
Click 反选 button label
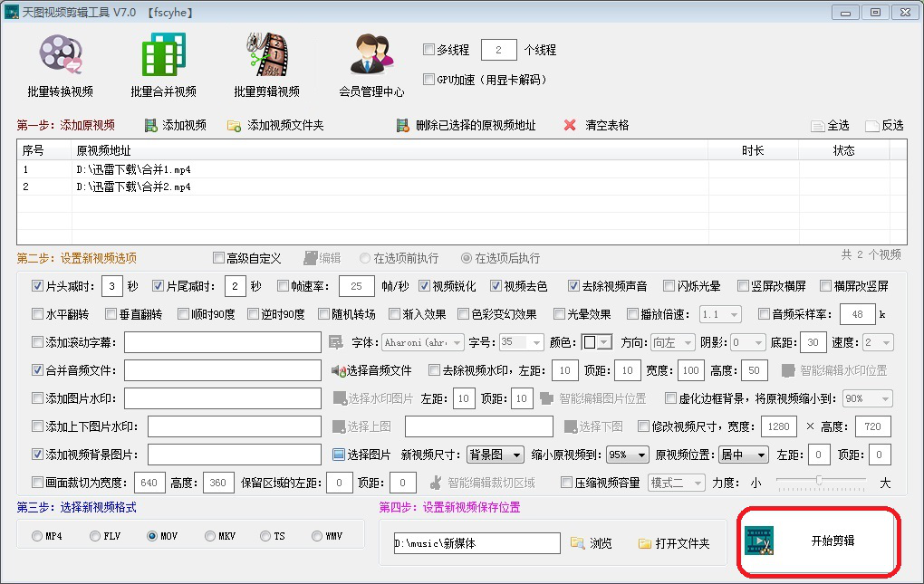pos(892,125)
